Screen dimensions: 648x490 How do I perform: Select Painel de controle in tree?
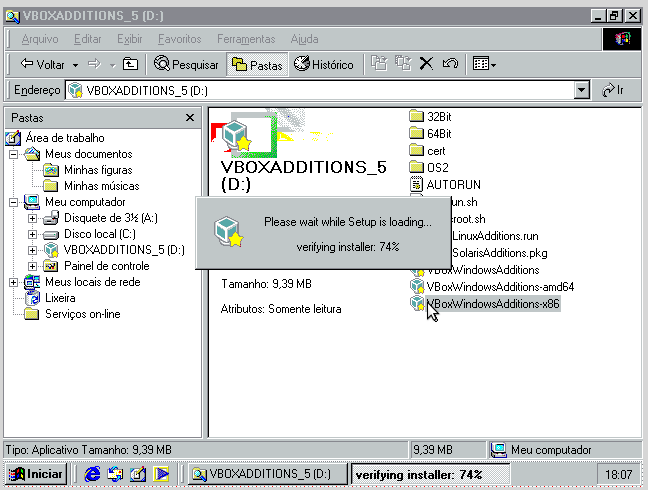[x=107, y=266]
